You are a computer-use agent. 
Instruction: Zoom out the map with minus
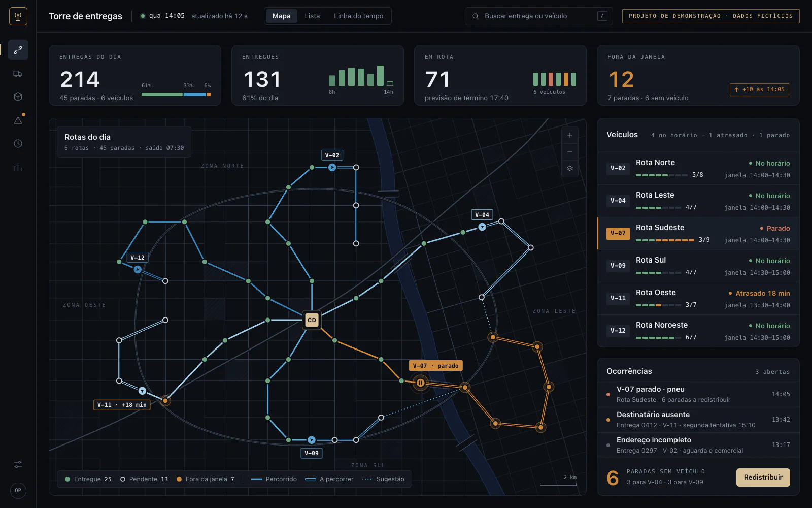570,152
